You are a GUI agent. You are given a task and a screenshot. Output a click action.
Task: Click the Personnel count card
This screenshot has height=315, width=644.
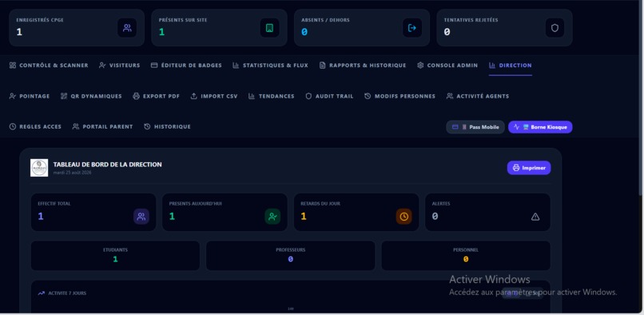point(466,255)
